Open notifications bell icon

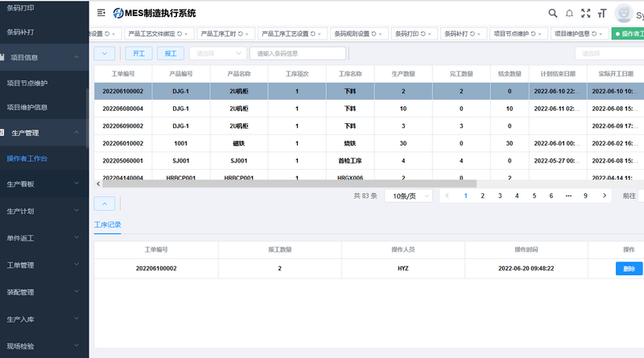[x=569, y=14]
